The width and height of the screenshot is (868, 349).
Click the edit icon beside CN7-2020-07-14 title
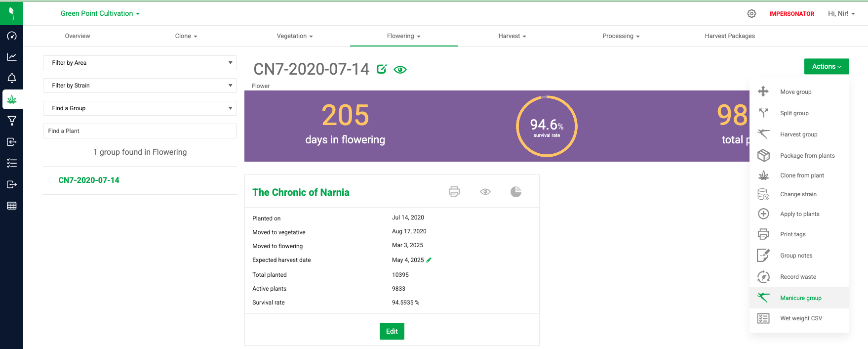click(x=381, y=69)
